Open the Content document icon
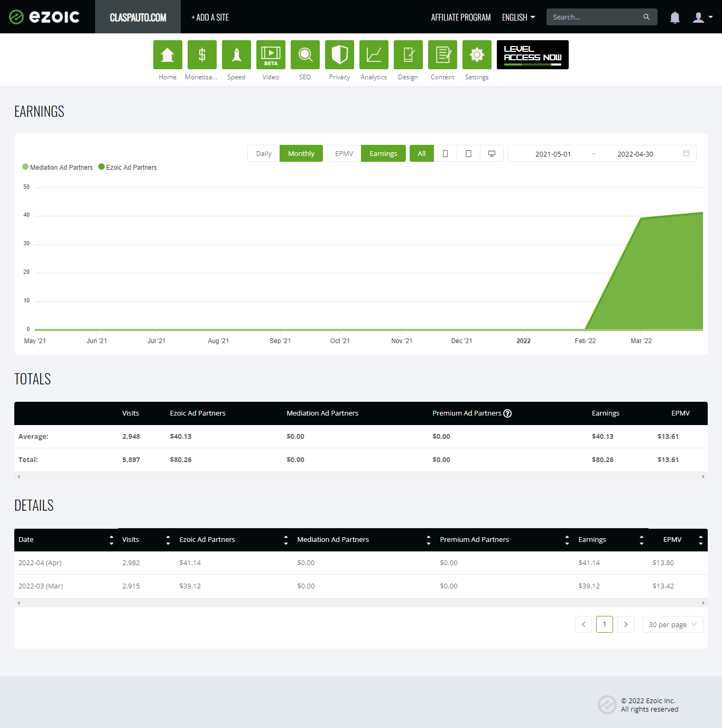 [442, 55]
